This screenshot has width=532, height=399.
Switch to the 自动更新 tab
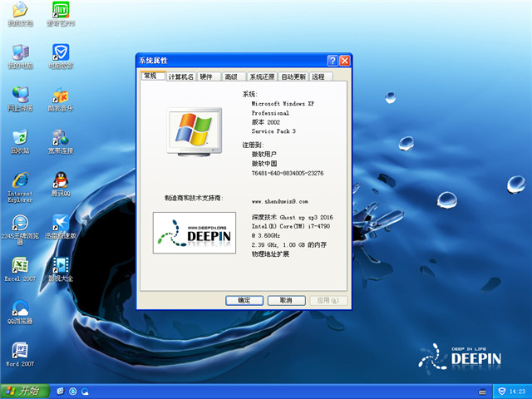293,76
